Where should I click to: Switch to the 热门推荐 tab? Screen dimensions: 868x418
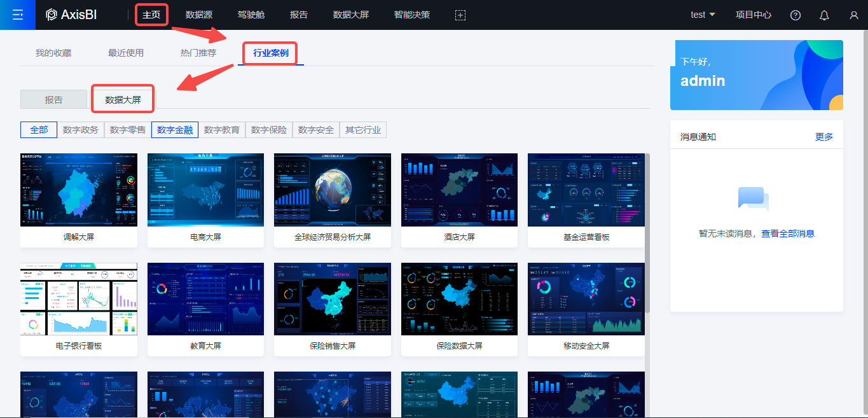(x=198, y=53)
